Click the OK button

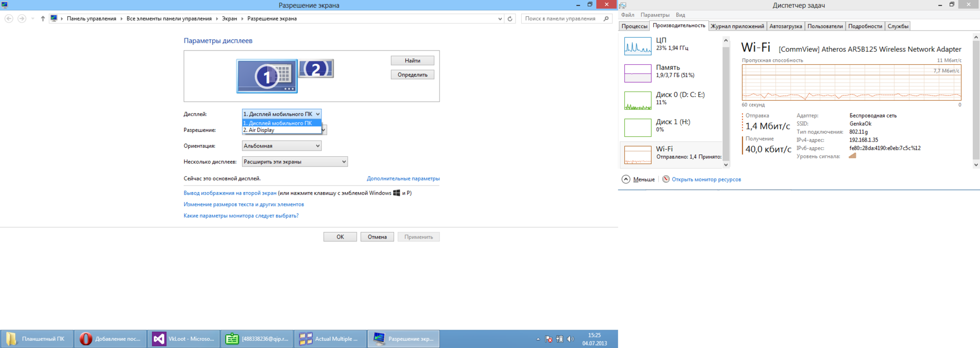340,237
